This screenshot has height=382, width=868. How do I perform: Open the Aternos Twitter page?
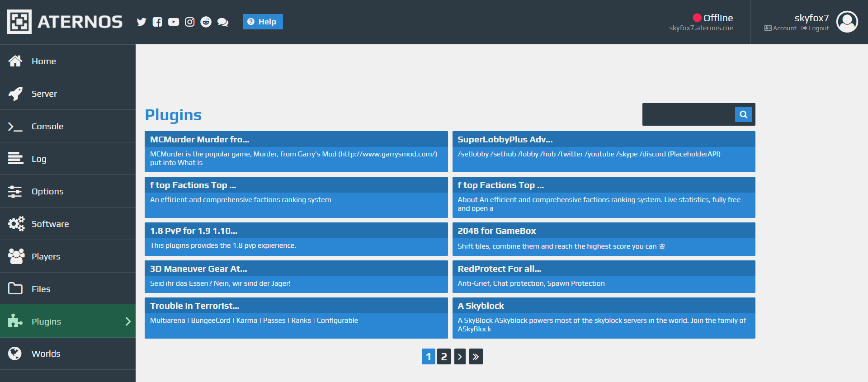(142, 22)
